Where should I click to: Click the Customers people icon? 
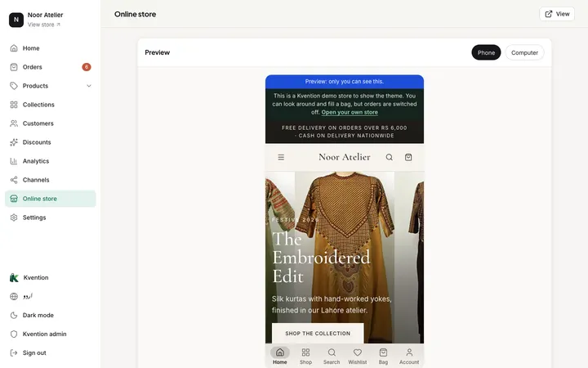tap(14, 123)
